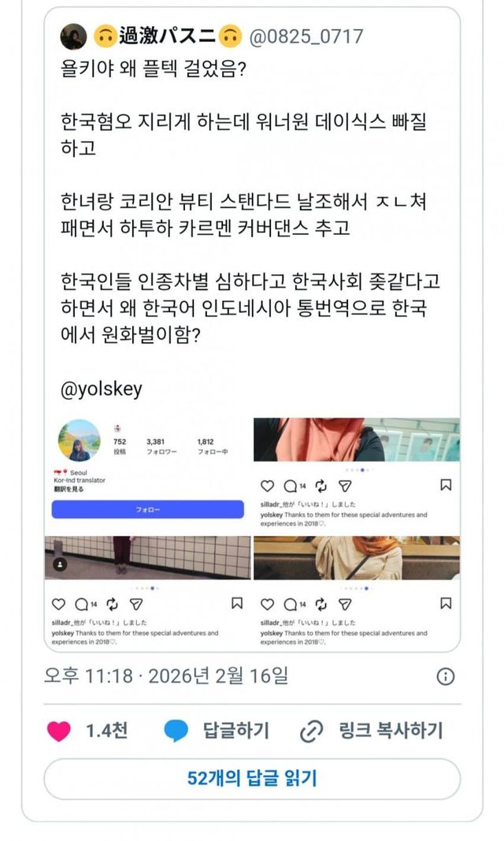Click the repost icon in bottom-right Instagram post
This screenshot has width=504, height=841.
321,605
